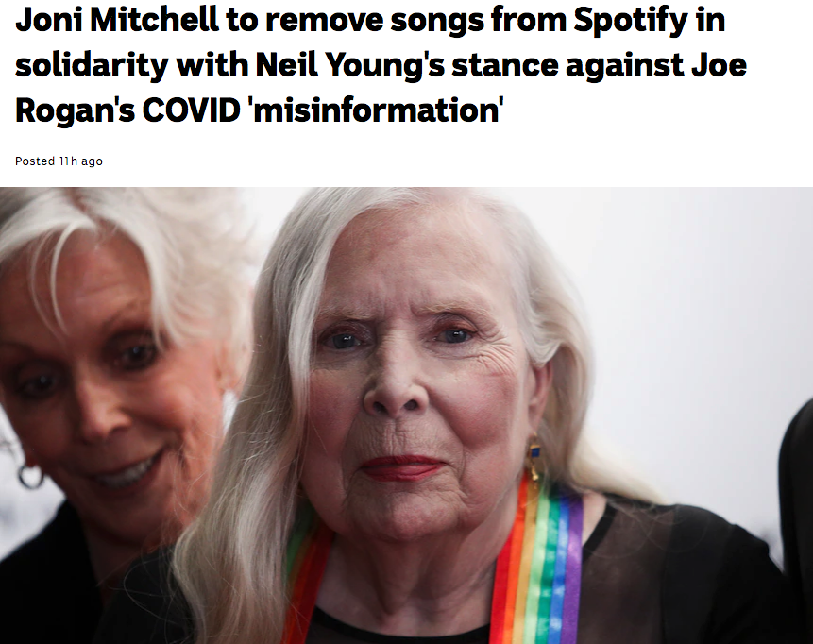
Task: Click the word "COVID" in the headline
Action: pyautogui.click(x=192, y=110)
